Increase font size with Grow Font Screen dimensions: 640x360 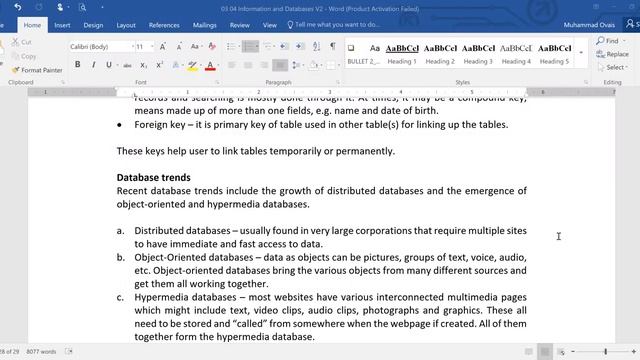pyautogui.click(x=162, y=47)
